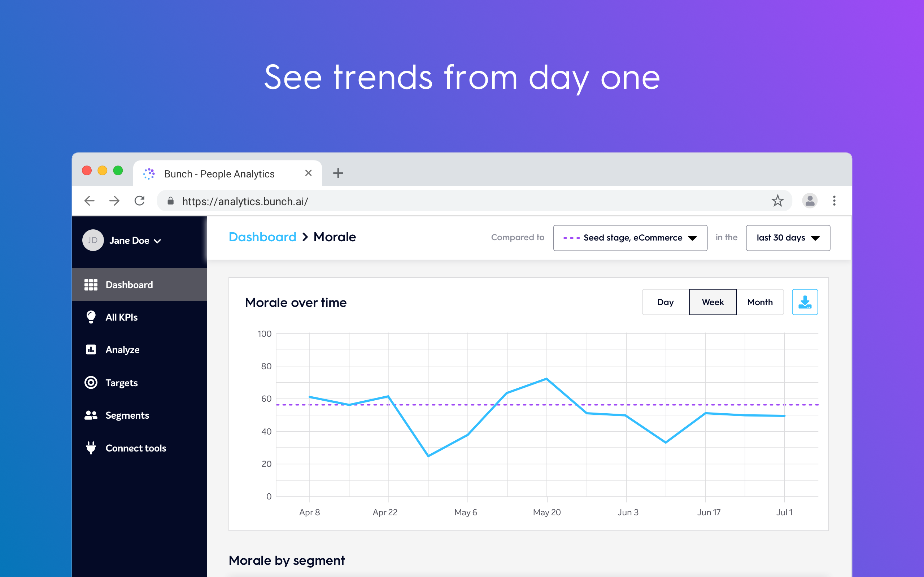This screenshot has height=577, width=924.
Task: Select the Week granularity toggle
Action: coord(712,302)
